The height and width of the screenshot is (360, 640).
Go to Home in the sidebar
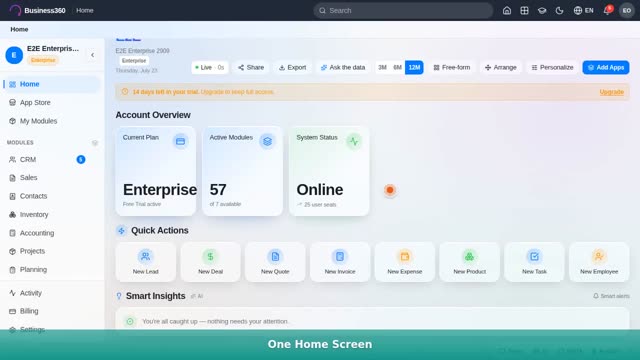tap(51, 84)
